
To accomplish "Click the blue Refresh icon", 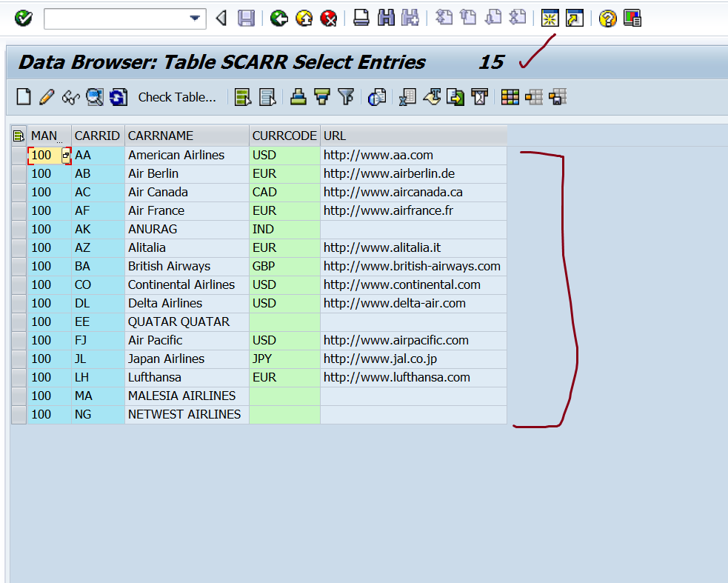I will pyautogui.click(x=118, y=98).
